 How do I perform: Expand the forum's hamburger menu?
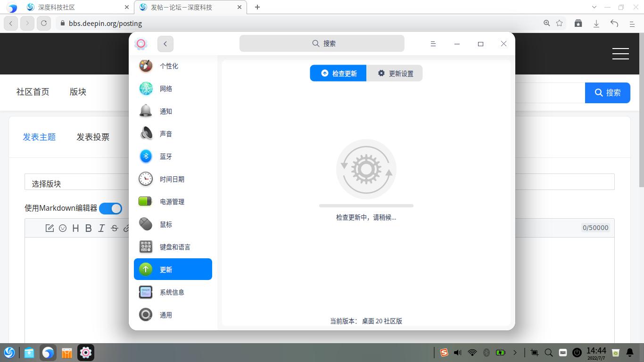620,53
